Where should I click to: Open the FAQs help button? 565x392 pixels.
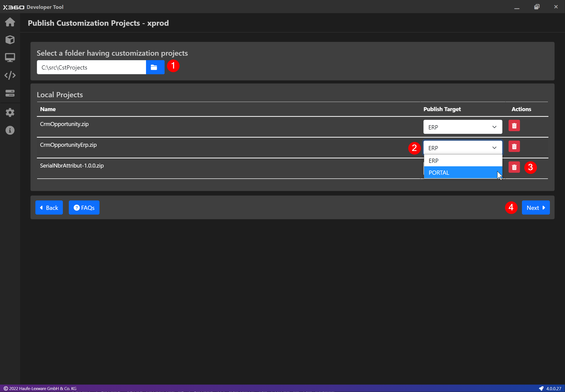84,208
